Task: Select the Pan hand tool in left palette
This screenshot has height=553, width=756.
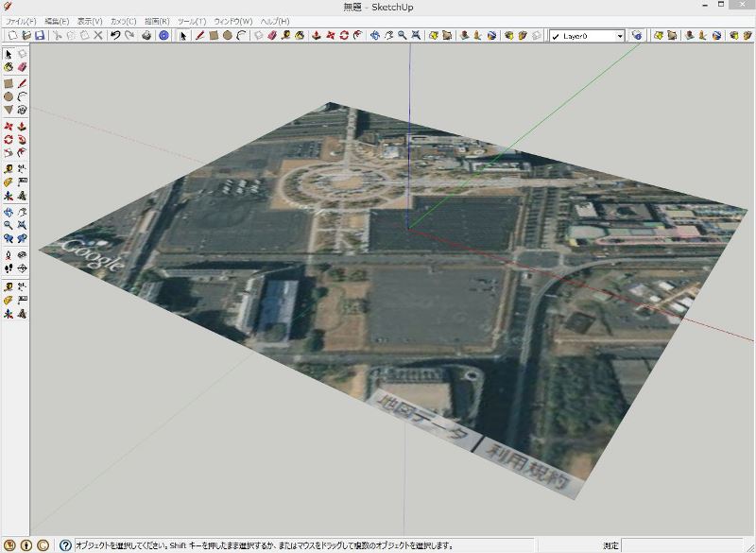Action: 22,212
